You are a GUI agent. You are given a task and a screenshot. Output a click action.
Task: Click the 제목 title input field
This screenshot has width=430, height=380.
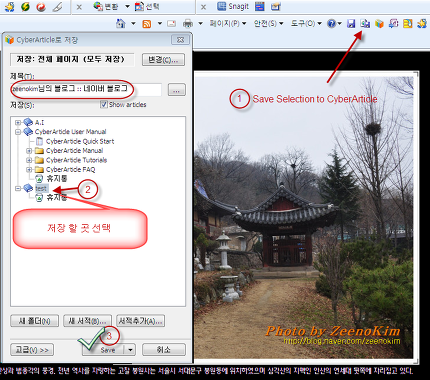tap(86, 89)
